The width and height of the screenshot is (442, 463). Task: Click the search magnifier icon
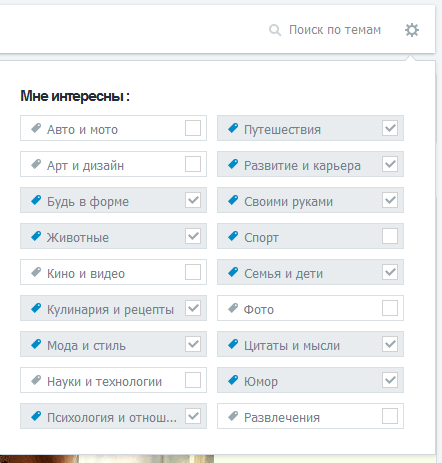point(275,30)
